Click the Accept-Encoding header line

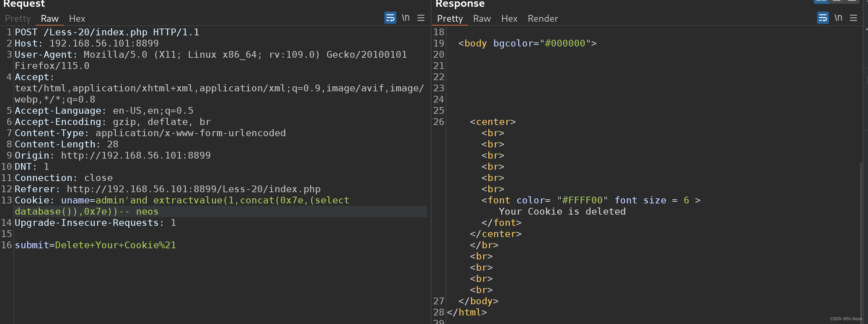(113, 122)
